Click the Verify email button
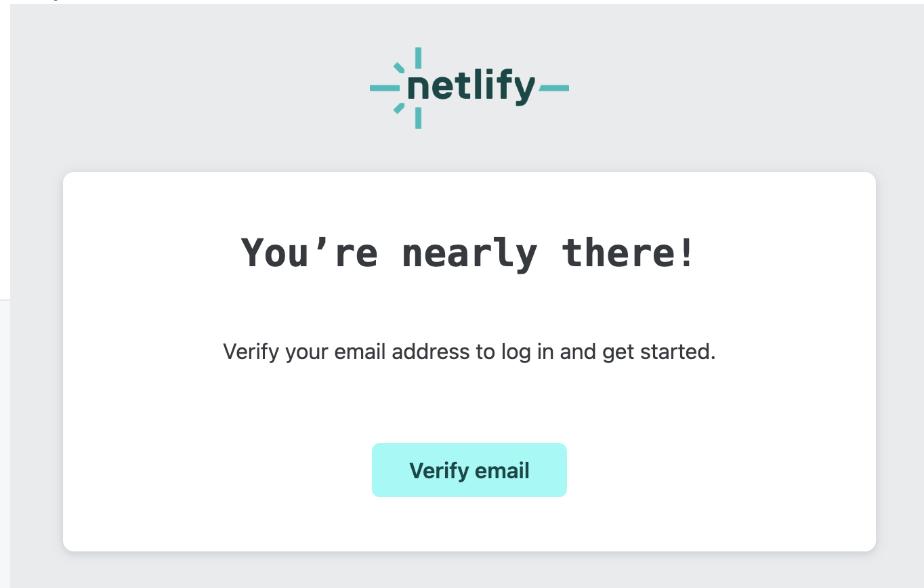924x588 pixels. click(x=469, y=470)
